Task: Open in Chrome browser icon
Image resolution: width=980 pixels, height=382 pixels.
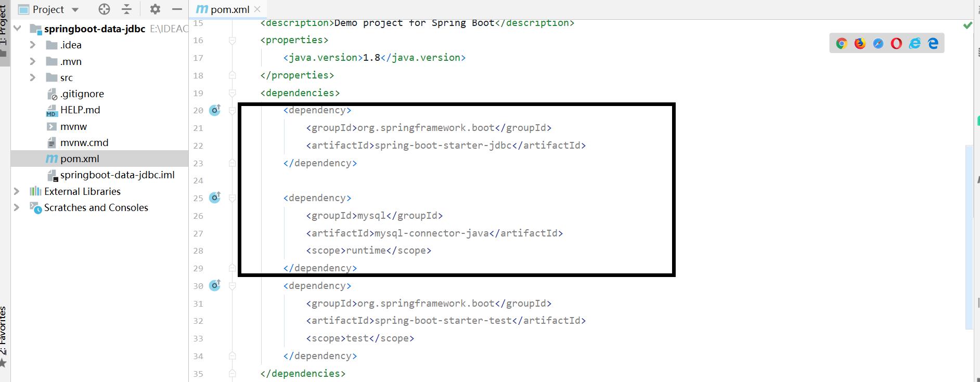Action: [x=841, y=44]
